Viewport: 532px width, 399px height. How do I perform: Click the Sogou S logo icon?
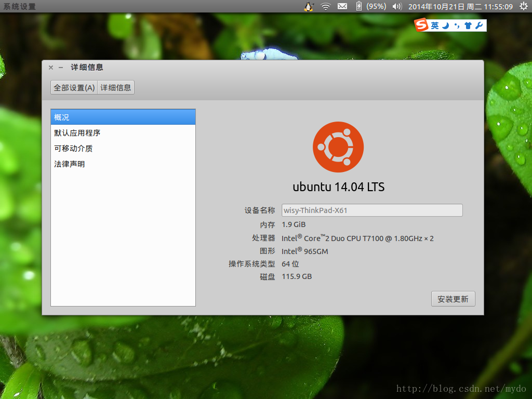click(421, 25)
